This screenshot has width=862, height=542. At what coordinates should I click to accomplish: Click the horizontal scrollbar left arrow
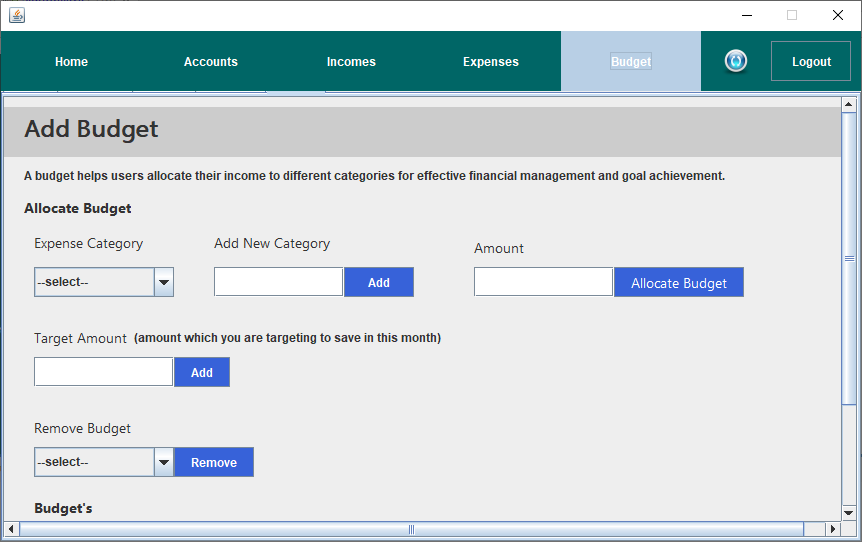click(x=11, y=529)
